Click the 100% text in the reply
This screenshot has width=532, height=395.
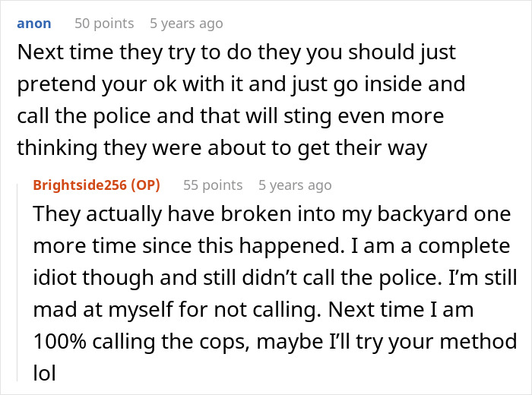pyautogui.click(x=60, y=341)
